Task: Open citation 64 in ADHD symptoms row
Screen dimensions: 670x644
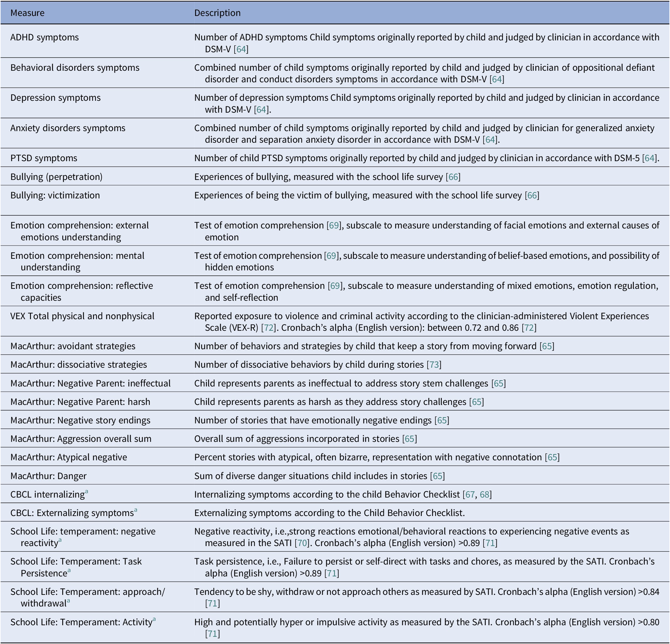Action: tap(241, 49)
